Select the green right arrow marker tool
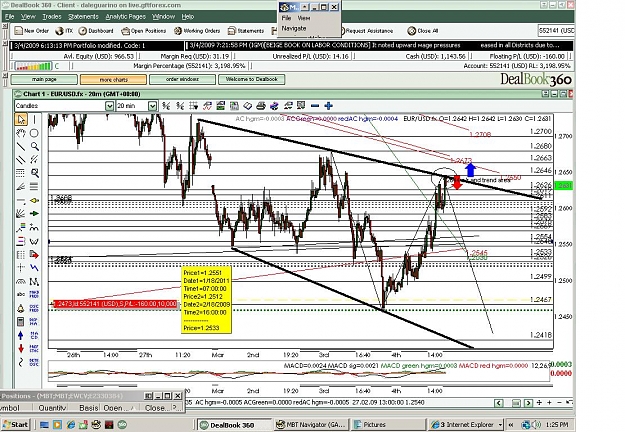This screenshot has height=432, width=625. (x=34, y=214)
